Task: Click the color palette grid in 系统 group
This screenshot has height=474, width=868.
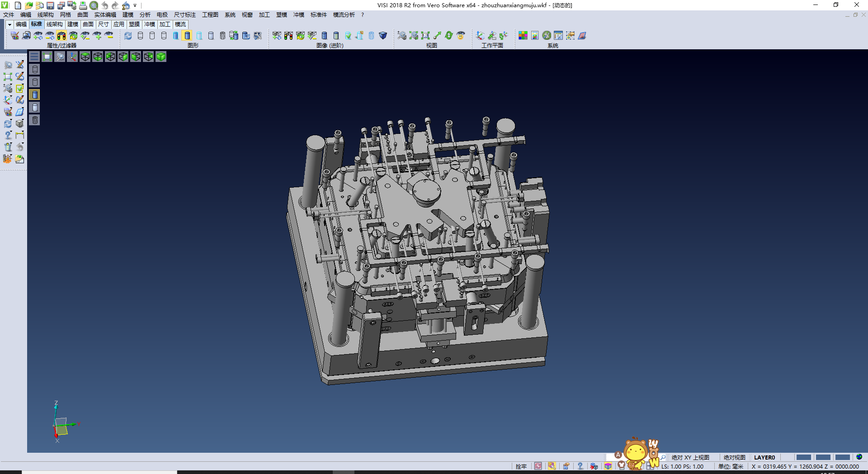Action: [523, 35]
